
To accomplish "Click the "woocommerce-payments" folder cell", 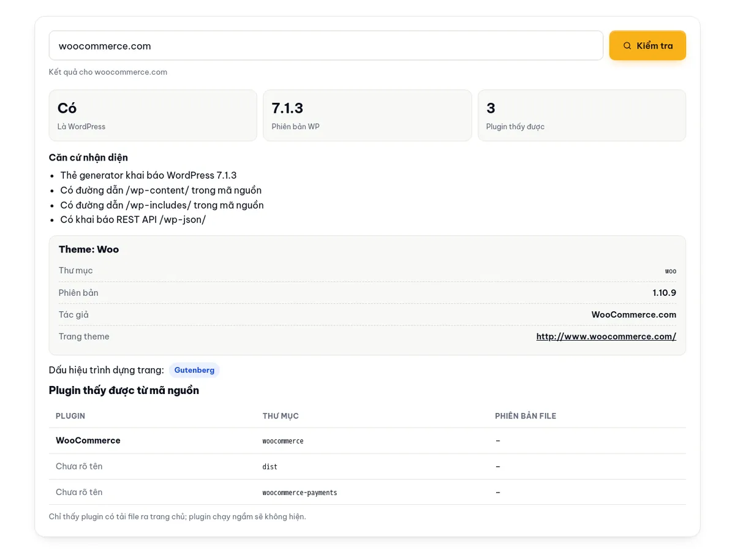I will pos(300,493).
